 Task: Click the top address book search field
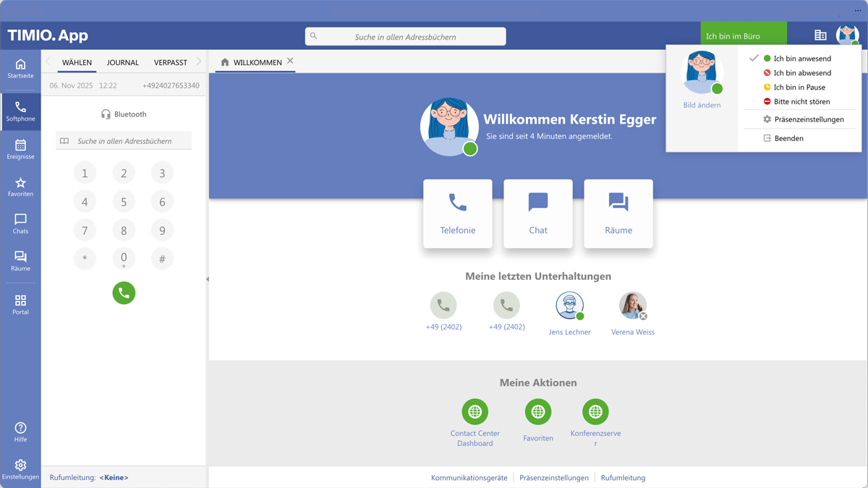point(405,36)
